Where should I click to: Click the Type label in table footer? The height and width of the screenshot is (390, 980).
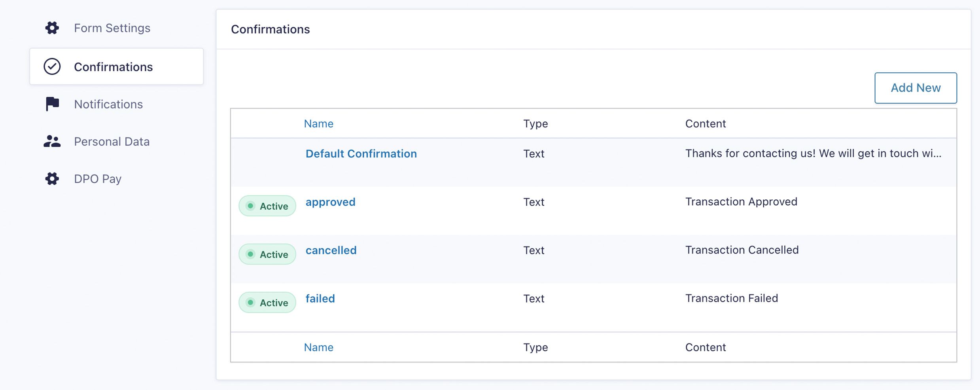(x=535, y=347)
